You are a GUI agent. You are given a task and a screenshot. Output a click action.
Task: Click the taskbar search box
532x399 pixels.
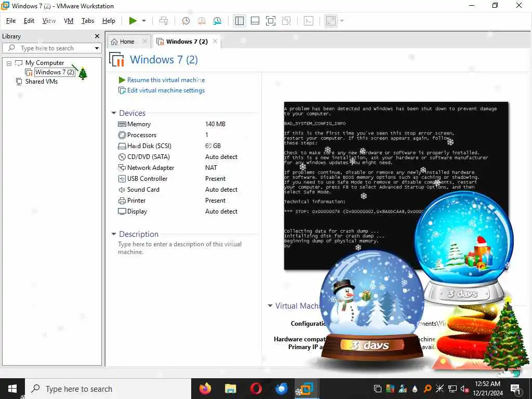point(108,389)
